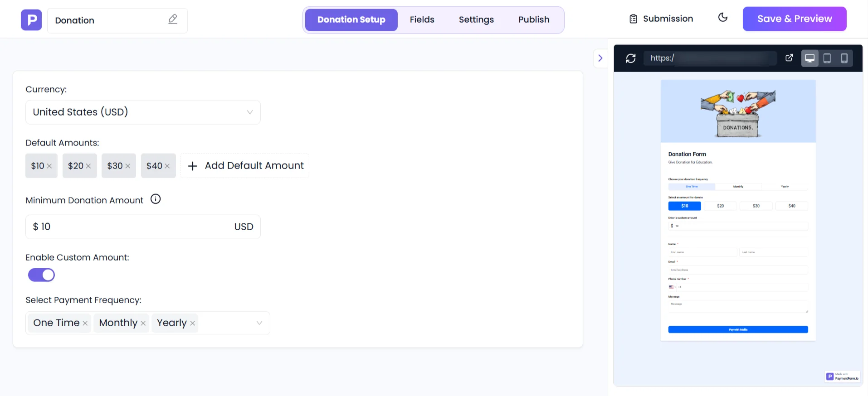Screen dimensions: 868x396
Task: Click Made with PaymentForm.io badge
Action: (x=842, y=377)
